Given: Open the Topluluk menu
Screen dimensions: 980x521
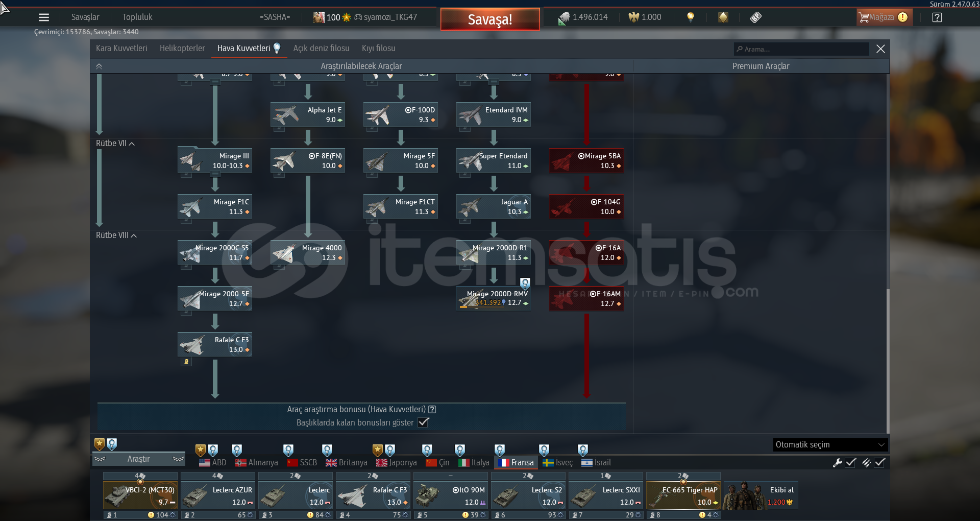Looking at the screenshot, I should point(137,17).
